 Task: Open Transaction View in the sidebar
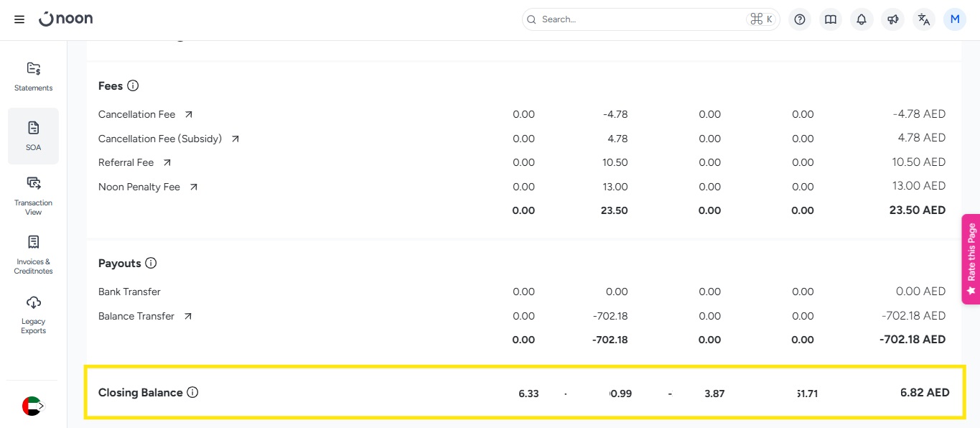[33, 195]
